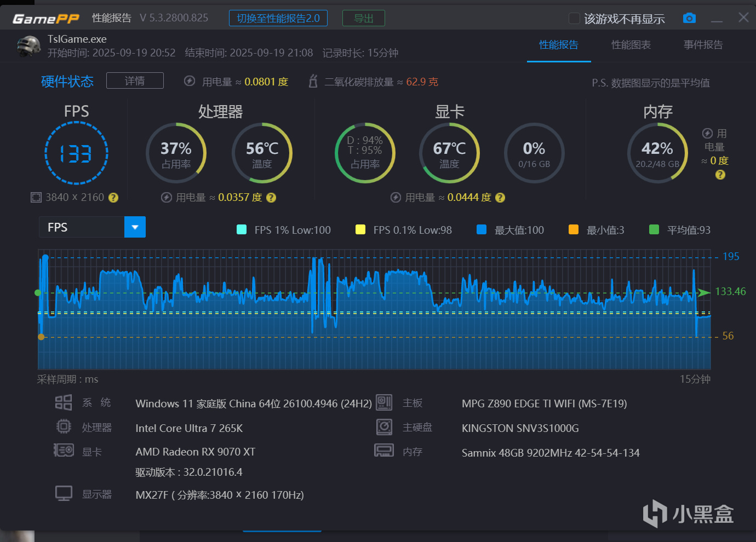Viewport: 756px width, 542px height.
Task: Switch to the 性能图表 tab
Action: (x=631, y=45)
